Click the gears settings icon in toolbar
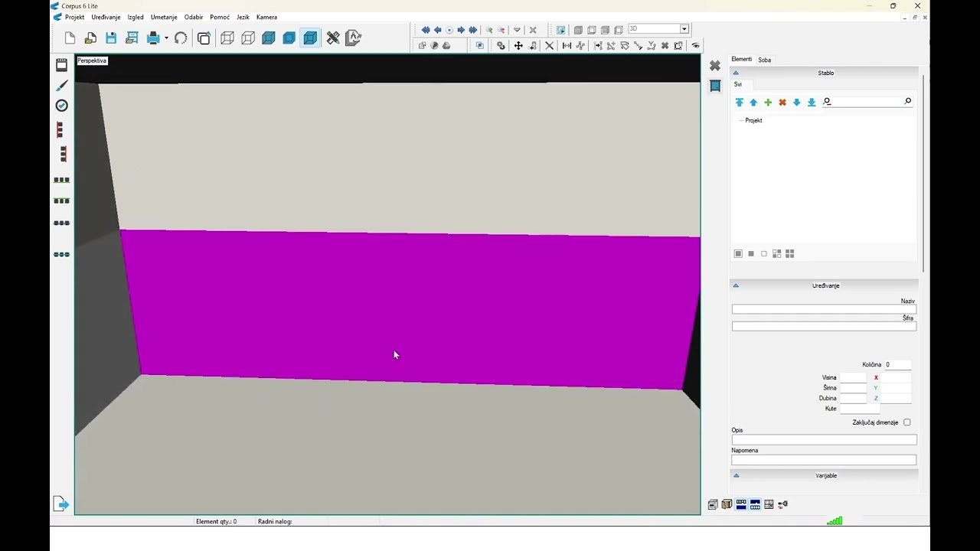 (501, 46)
